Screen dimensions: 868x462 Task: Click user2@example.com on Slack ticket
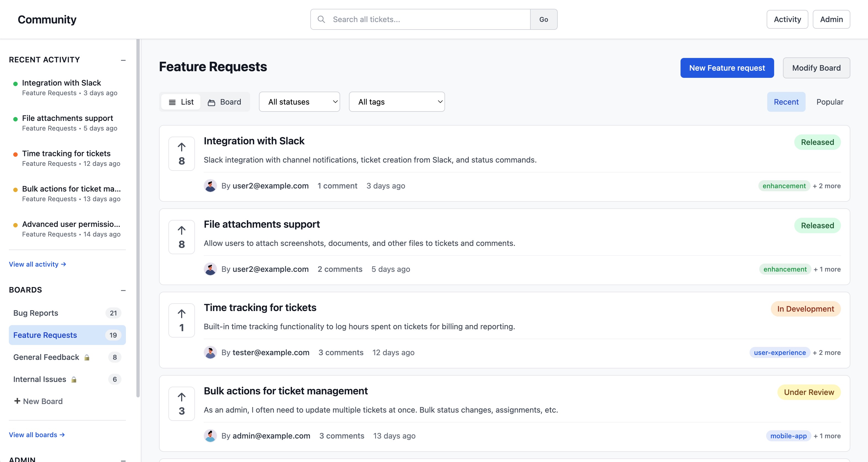point(271,186)
